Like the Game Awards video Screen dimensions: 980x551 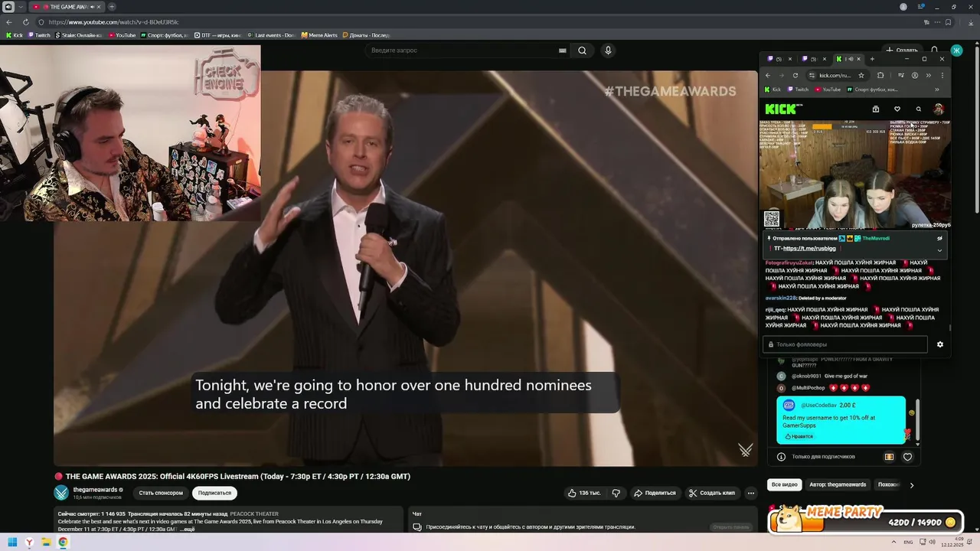tap(583, 493)
